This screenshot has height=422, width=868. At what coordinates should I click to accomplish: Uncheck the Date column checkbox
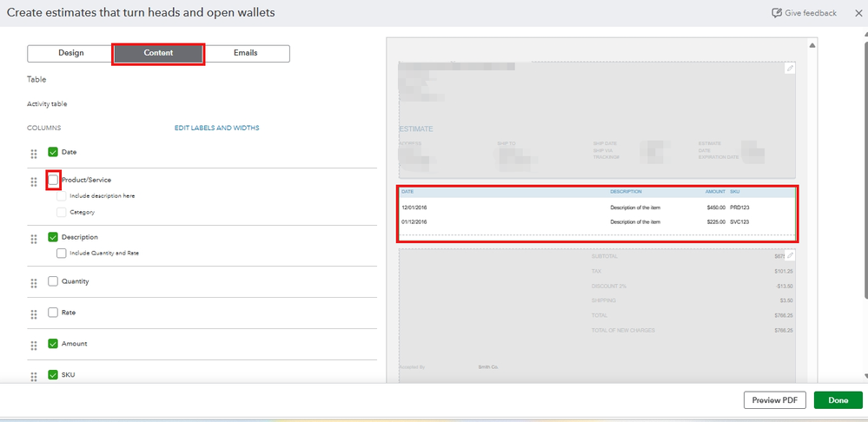tap(53, 152)
